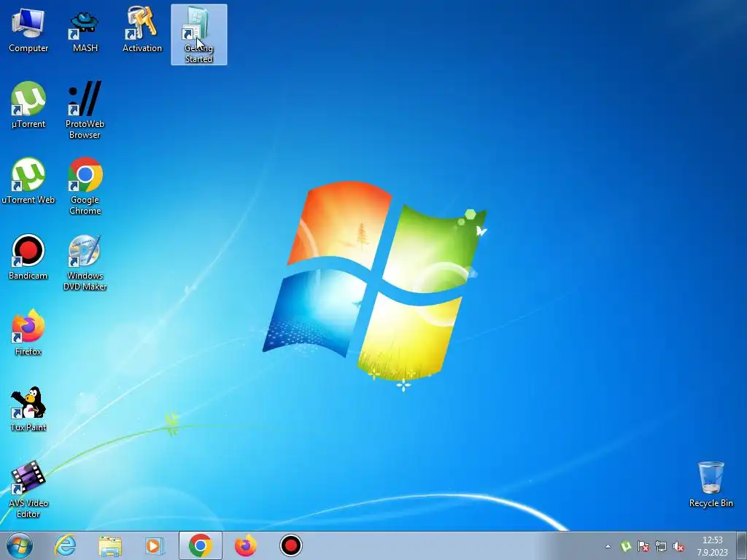Viewport: 747px width, 560px height.
Task: Select the Google Chrome desktop shortcut
Action: pos(85,186)
